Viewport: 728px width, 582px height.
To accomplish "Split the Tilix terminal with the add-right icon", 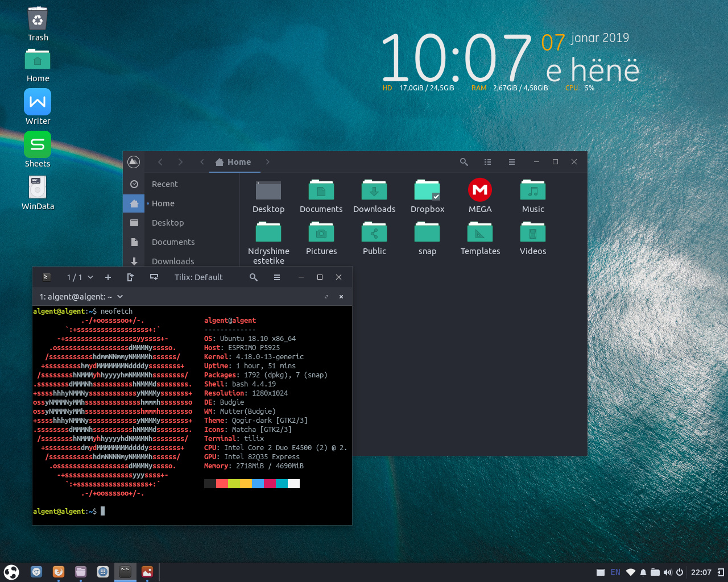I will [130, 277].
